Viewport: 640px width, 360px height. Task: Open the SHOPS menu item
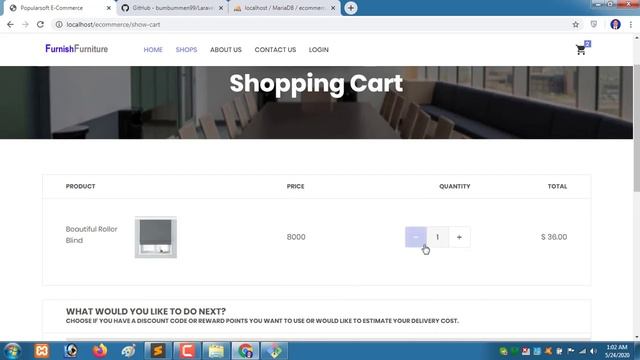click(186, 50)
